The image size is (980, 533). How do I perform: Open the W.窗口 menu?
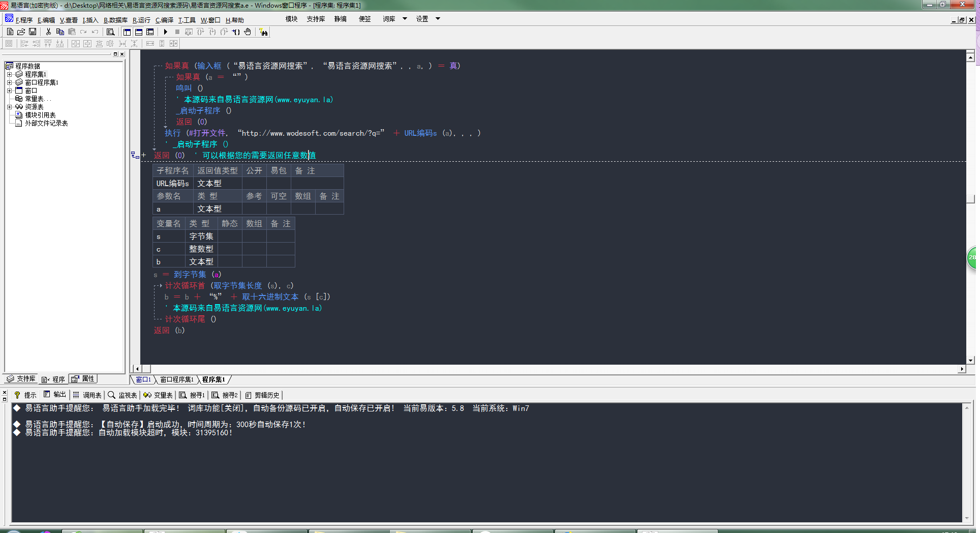pos(210,20)
